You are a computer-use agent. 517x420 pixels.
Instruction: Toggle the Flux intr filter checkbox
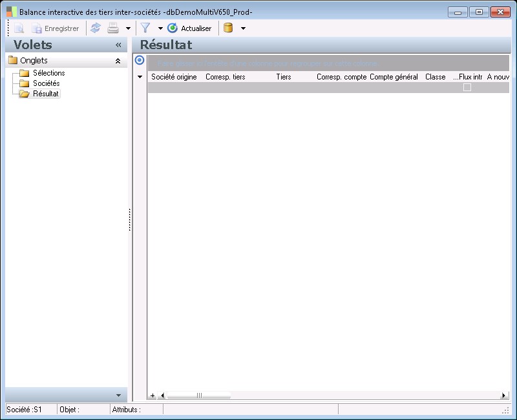pyautogui.click(x=467, y=87)
